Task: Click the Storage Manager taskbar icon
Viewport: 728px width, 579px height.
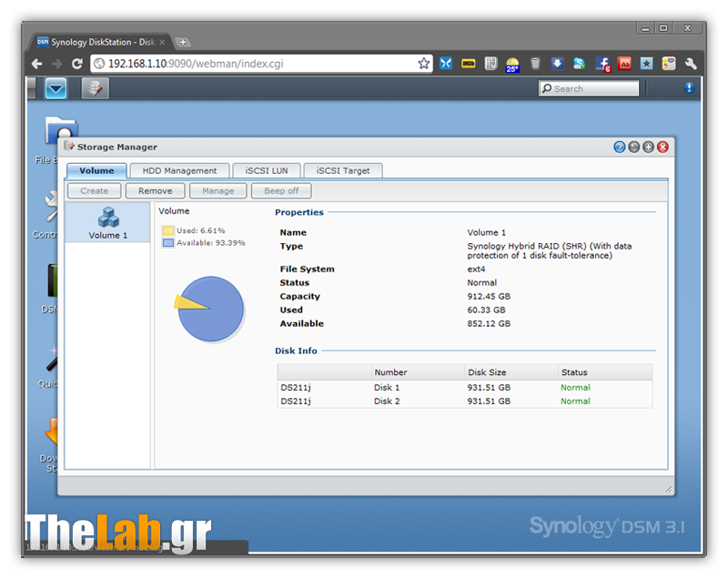Action: [x=95, y=88]
